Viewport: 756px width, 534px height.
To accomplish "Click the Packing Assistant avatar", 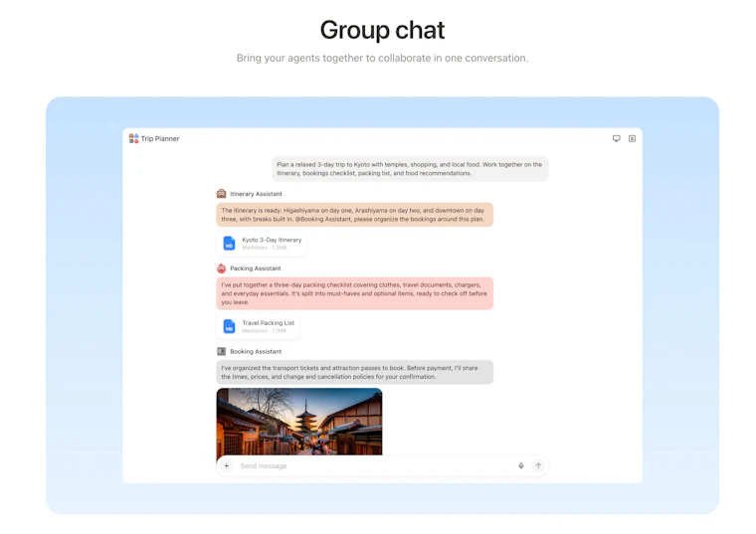I will pyautogui.click(x=221, y=268).
